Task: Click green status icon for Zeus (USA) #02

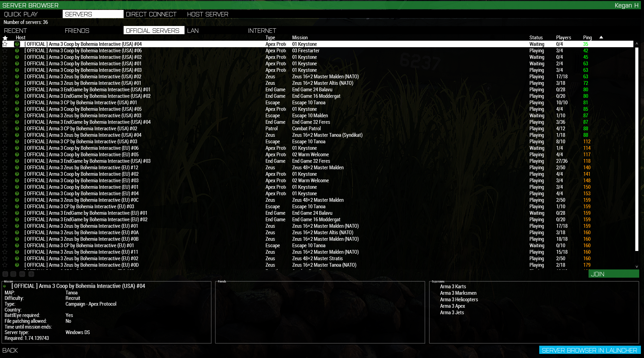Action: (x=17, y=77)
